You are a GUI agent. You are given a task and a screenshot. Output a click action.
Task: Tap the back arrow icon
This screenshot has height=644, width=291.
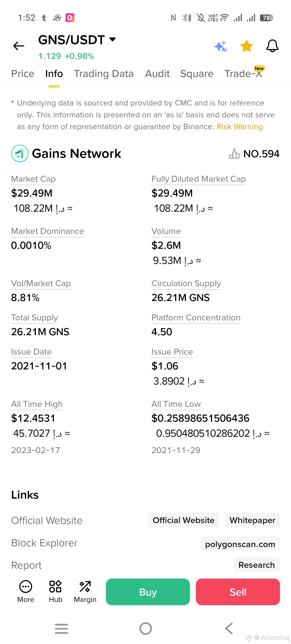click(19, 46)
